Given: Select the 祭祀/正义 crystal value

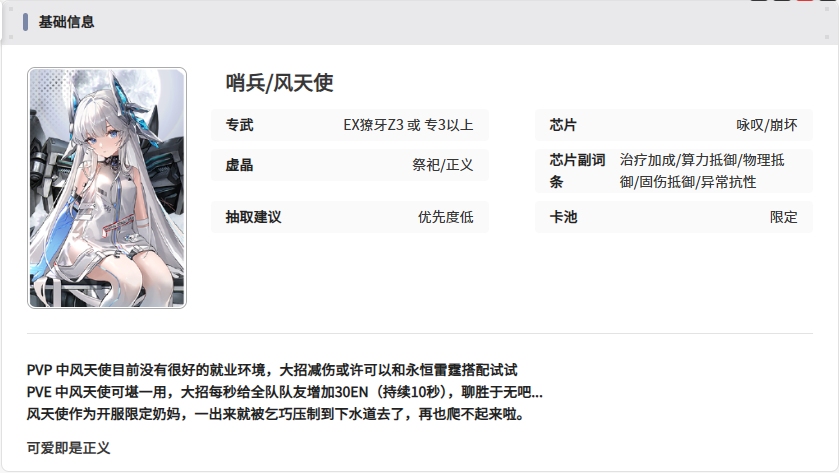Looking at the screenshot, I should pos(442,164).
